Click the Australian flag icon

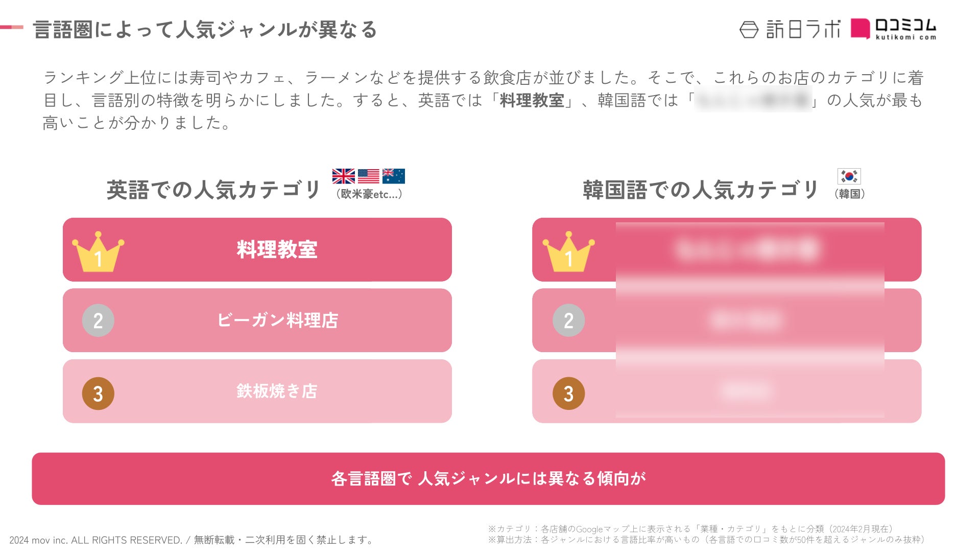point(393,176)
